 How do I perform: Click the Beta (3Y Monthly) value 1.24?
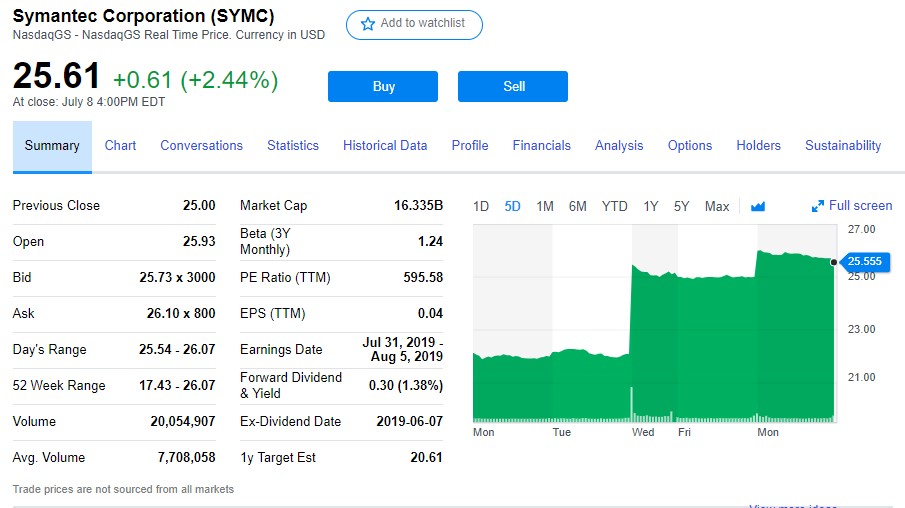431,241
